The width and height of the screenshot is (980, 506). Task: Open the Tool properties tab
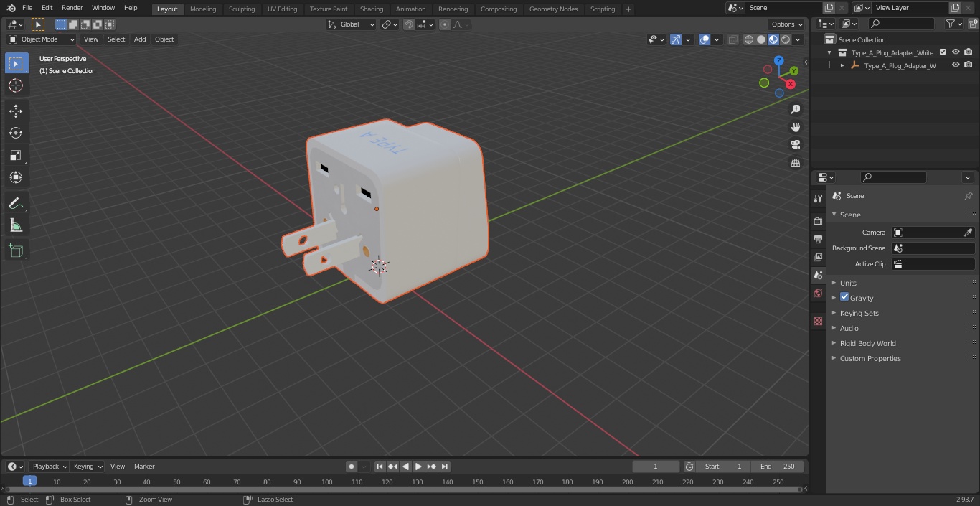tap(818, 198)
